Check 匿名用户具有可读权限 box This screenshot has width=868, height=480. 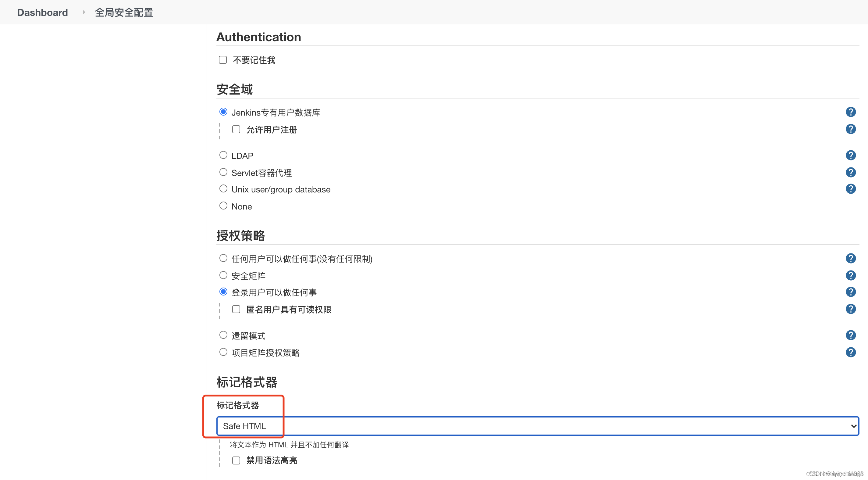236,310
